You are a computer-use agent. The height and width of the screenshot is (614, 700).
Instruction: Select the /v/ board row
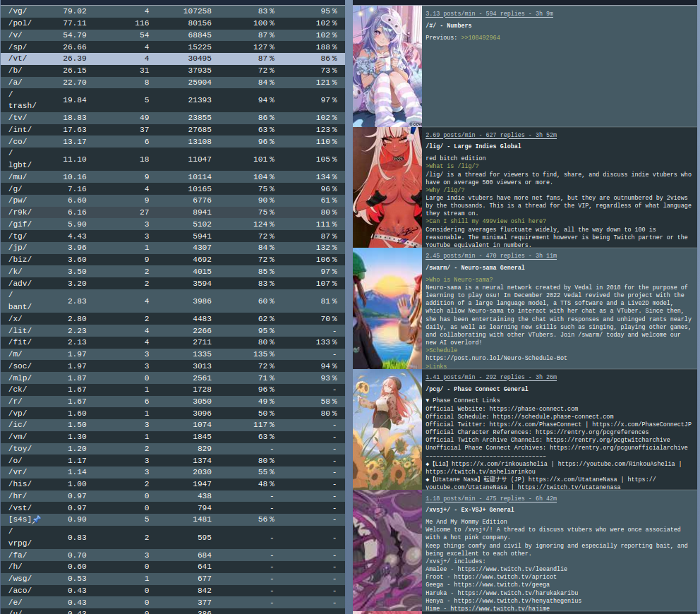[173, 35]
